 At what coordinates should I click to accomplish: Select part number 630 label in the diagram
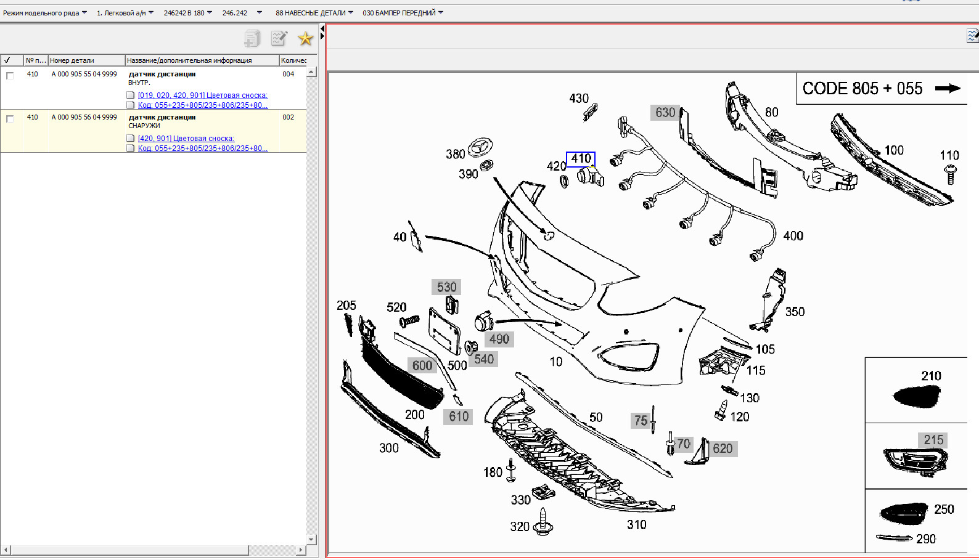[x=665, y=112]
